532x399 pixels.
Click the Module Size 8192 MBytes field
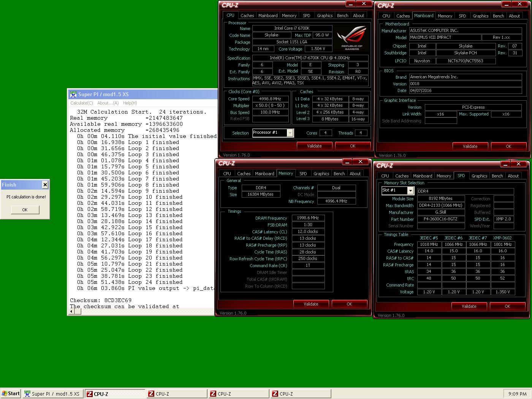[440, 199]
